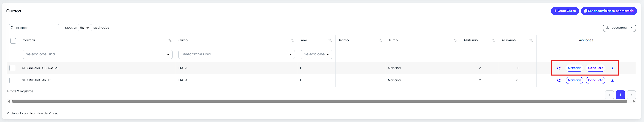The image size is (644, 122).
Task: Click the Alumnos value 20
Action: click(517, 80)
